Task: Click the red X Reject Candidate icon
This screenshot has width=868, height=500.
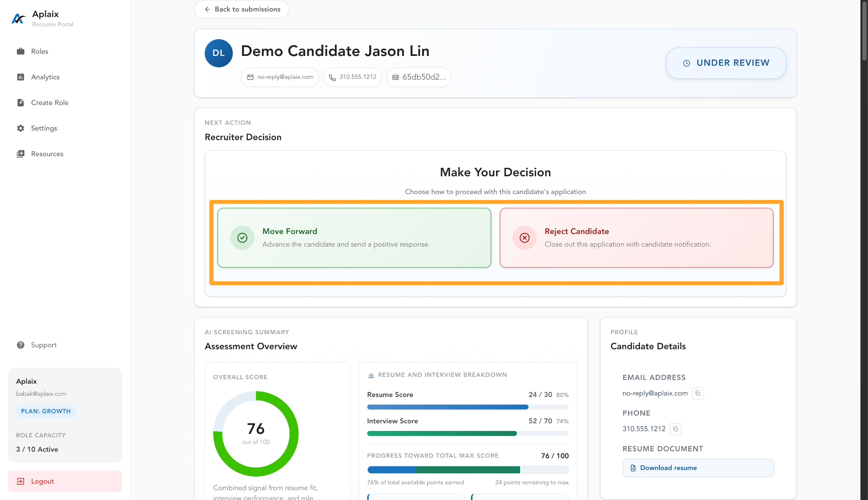Action: [x=525, y=238]
